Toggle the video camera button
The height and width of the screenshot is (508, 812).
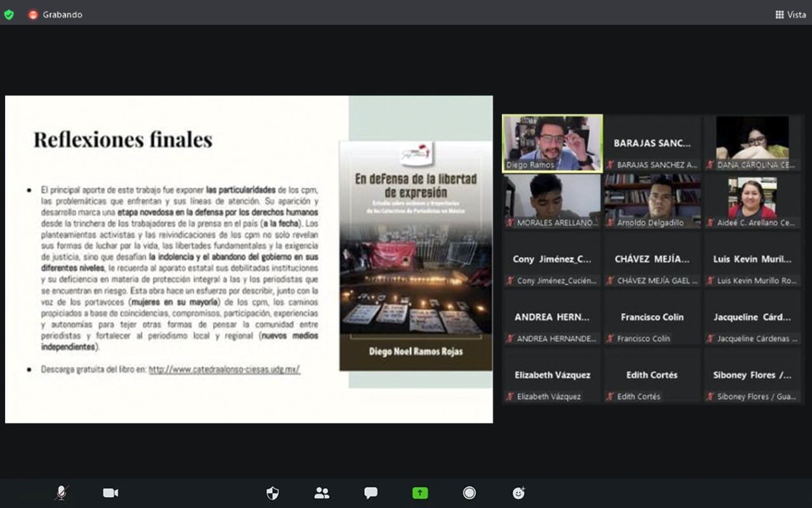click(x=110, y=493)
